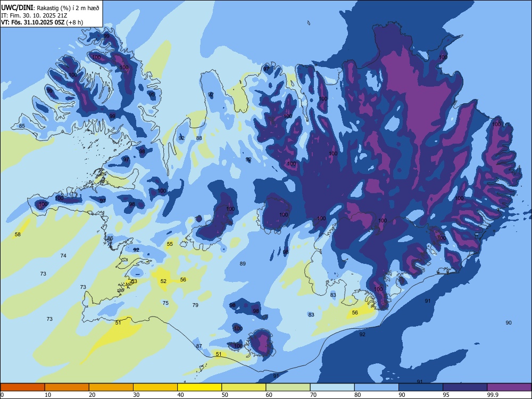Click the dark orange 0–10 legend swatch
Image resolution: width=532 pixels, height=399 pixels.
click(22, 387)
